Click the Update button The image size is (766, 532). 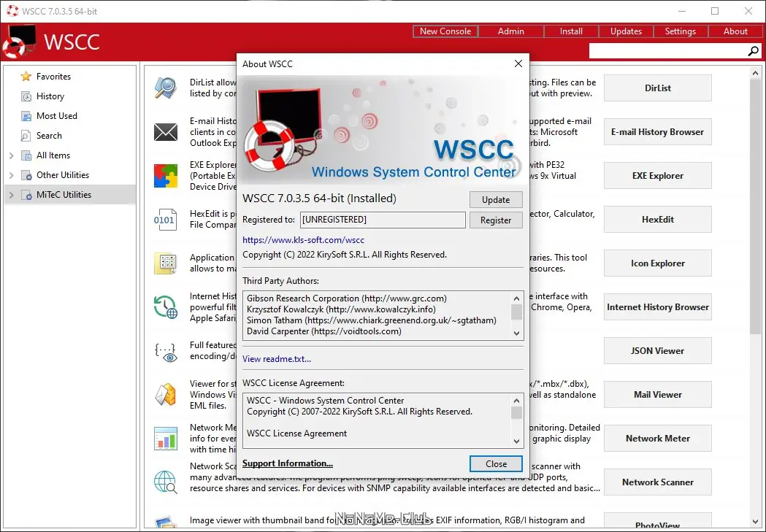click(496, 199)
